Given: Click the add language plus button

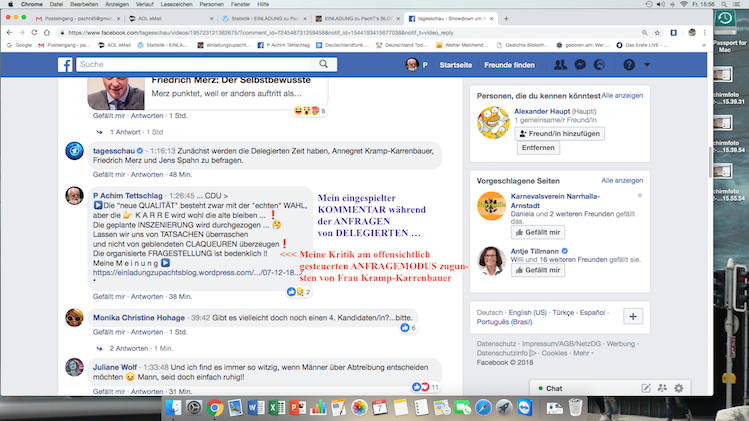Looking at the screenshot, I should click(x=631, y=315).
